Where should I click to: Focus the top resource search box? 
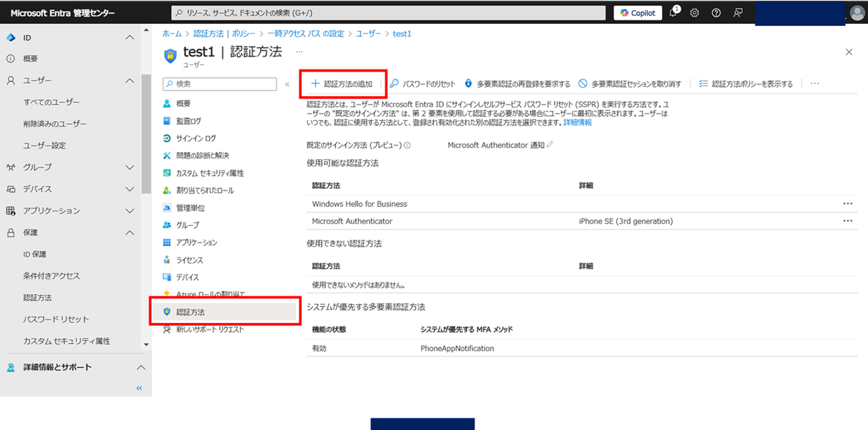coord(389,13)
